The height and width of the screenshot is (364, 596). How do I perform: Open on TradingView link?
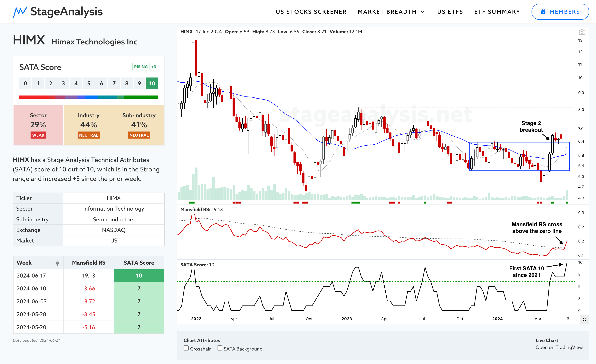click(559, 347)
